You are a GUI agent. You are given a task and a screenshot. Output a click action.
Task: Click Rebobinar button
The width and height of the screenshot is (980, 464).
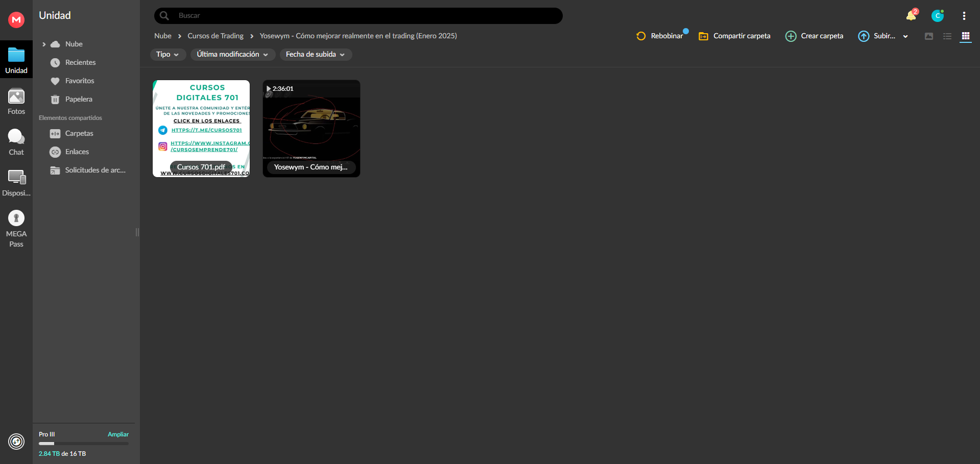coord(660,36)
